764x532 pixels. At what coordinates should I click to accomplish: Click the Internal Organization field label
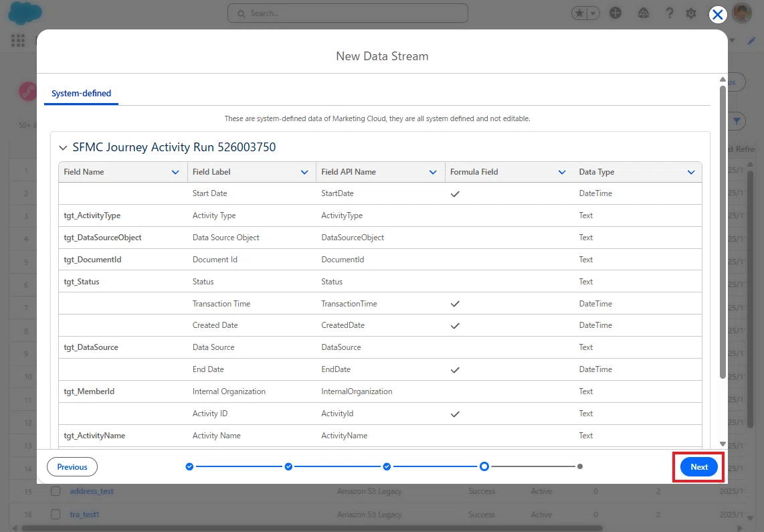point(229,391)
